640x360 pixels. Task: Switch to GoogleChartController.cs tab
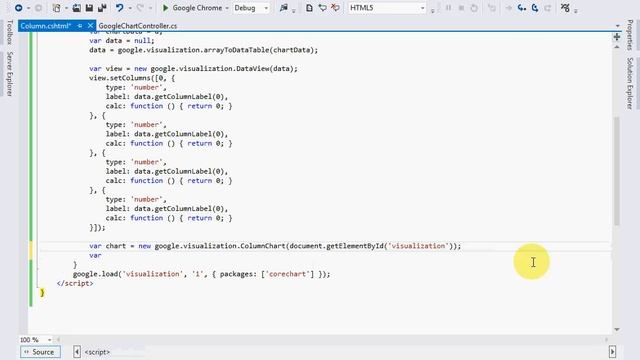click(x=138, y=26)
